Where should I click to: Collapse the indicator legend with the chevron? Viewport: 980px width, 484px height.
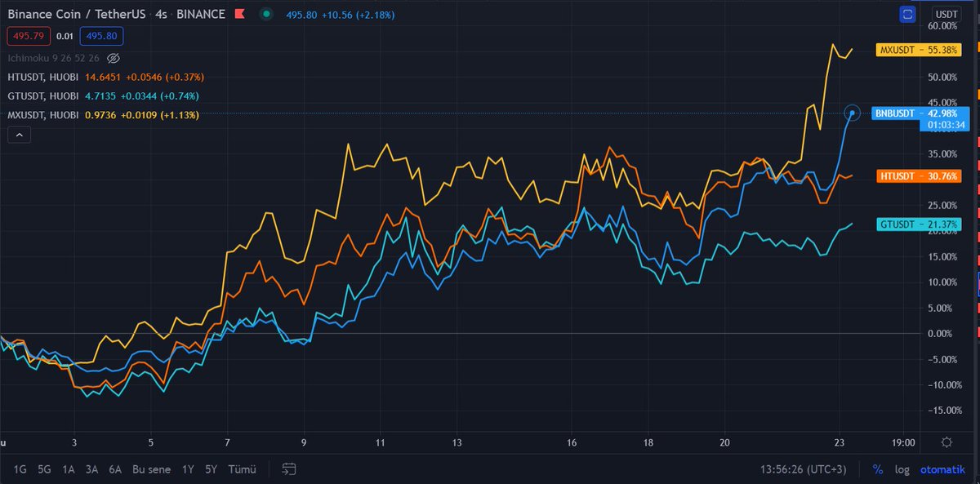19,135
